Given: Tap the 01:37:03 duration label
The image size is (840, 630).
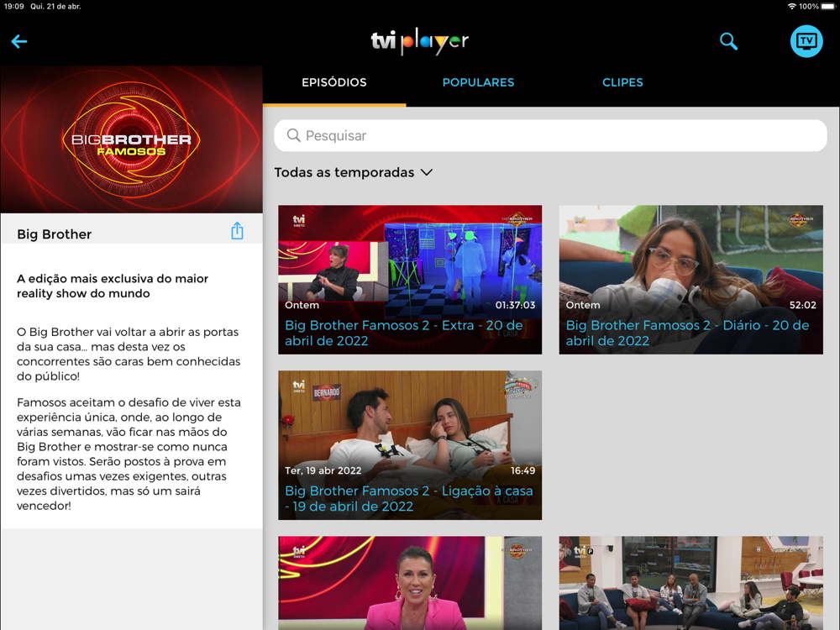Looking at the screenshot, I should coord(515,305).
